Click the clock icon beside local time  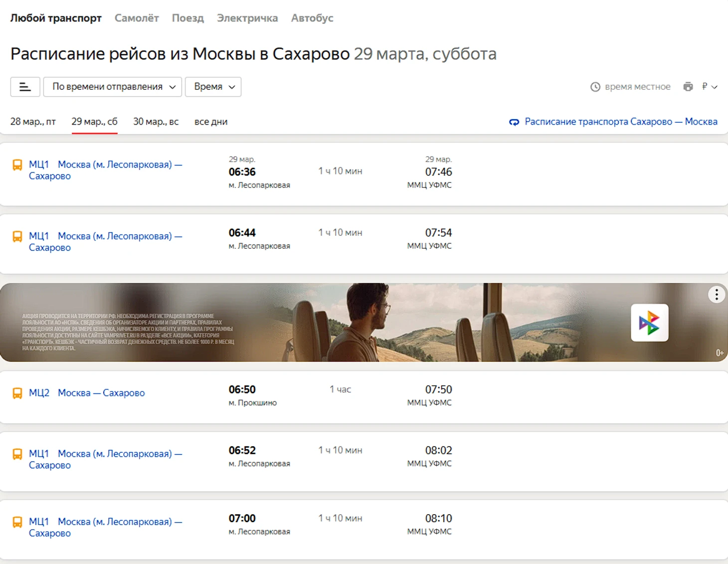tap(595, 87)
